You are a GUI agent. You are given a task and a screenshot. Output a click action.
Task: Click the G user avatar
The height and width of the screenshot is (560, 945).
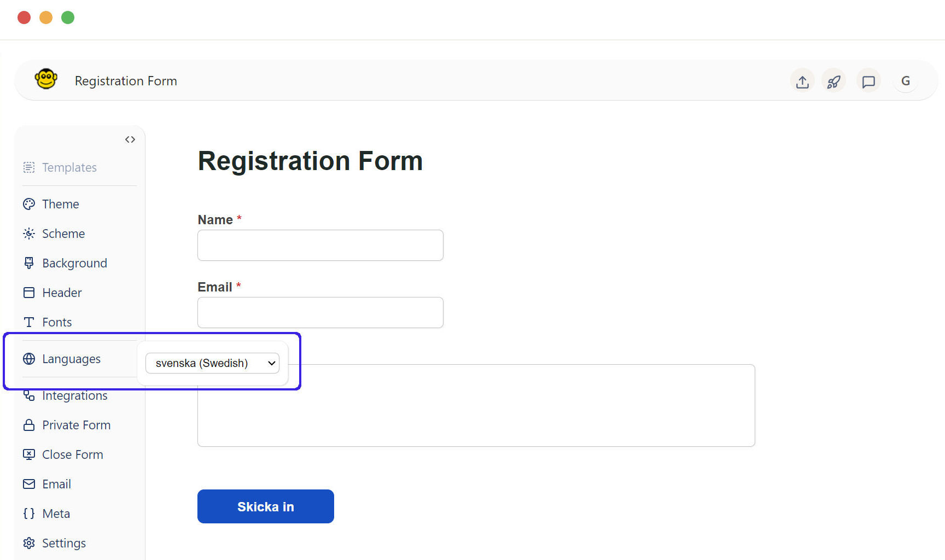(x=906, y=81)
